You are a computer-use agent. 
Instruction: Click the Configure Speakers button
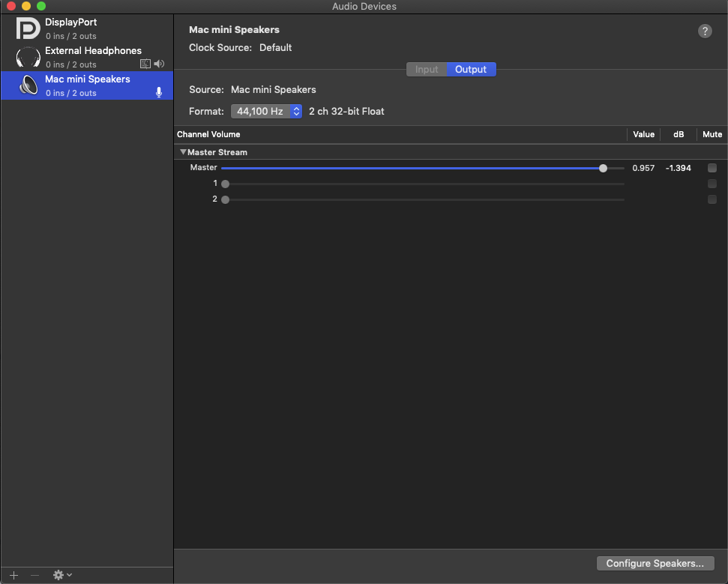click(x=655, y=563)
